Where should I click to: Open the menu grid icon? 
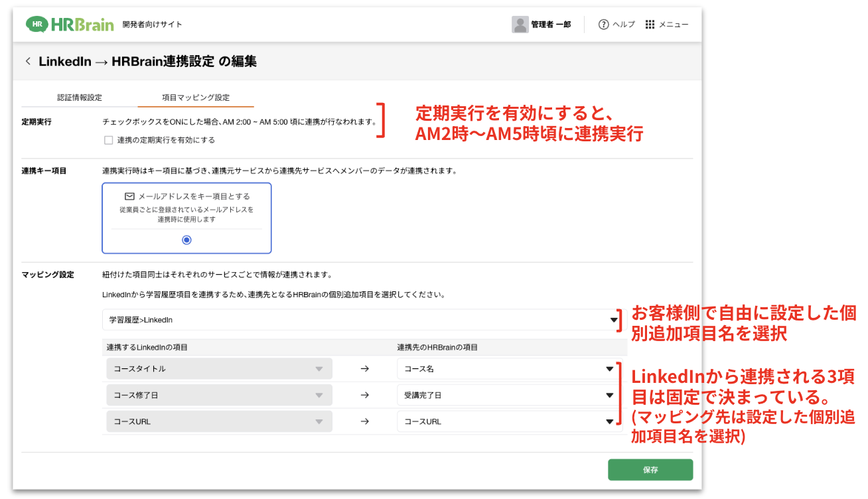click(650, 25)
